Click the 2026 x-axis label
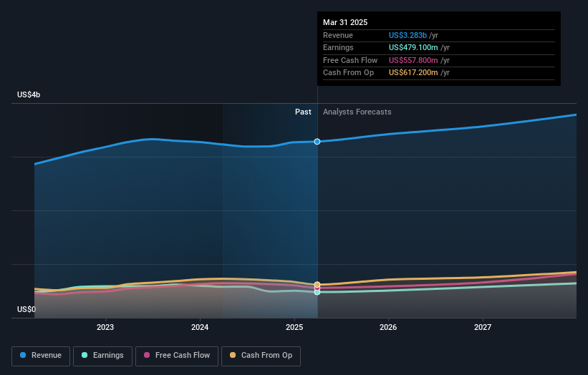The image size is (588, 375). click(388, 328)
